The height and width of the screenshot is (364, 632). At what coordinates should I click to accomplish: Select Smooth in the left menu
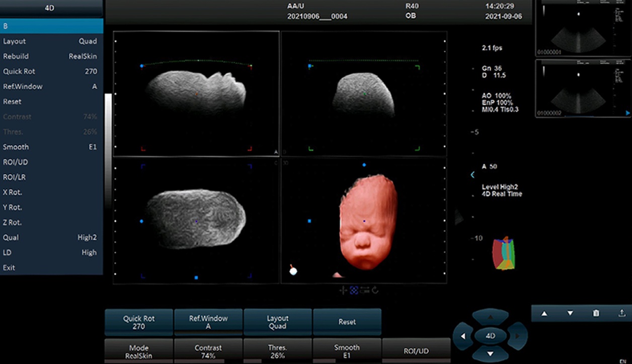click(x=50, y=147)
